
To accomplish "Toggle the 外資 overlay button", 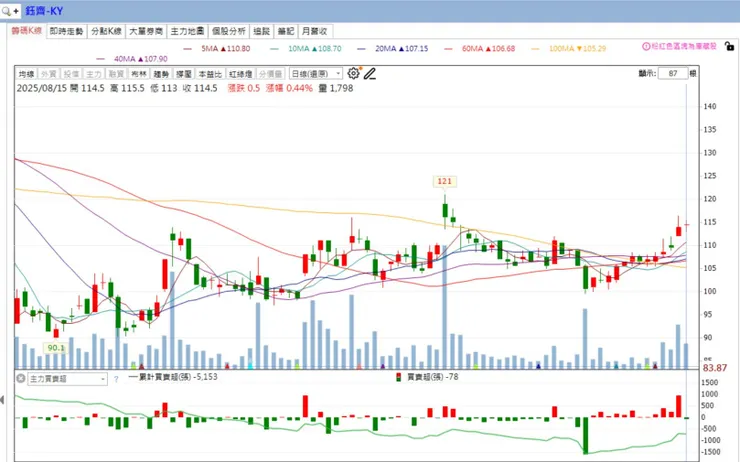I will click(49, 74).
